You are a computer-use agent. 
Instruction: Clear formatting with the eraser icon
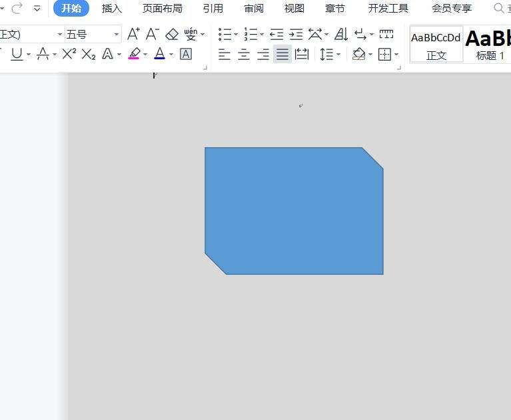coord(172,34)
